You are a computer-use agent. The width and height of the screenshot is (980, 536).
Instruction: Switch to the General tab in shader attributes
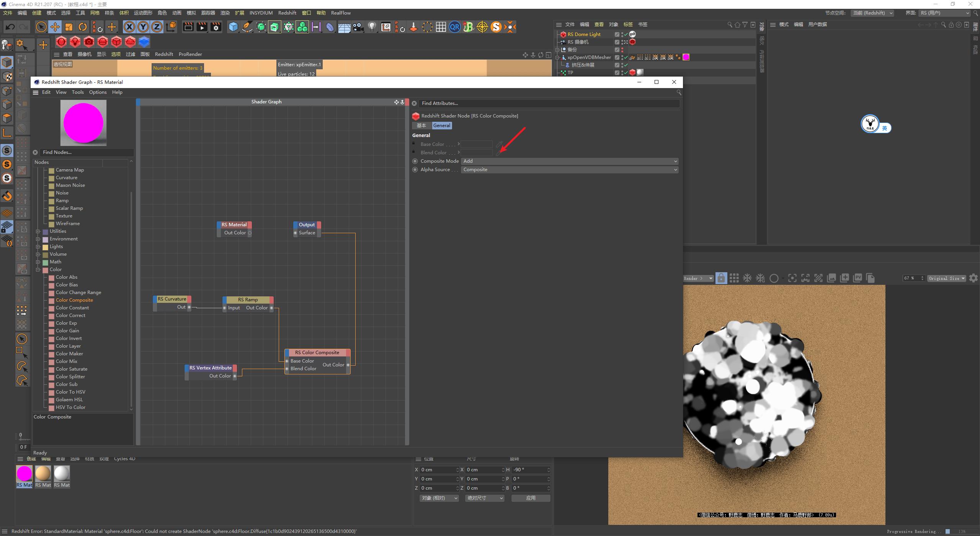(441, 125)
